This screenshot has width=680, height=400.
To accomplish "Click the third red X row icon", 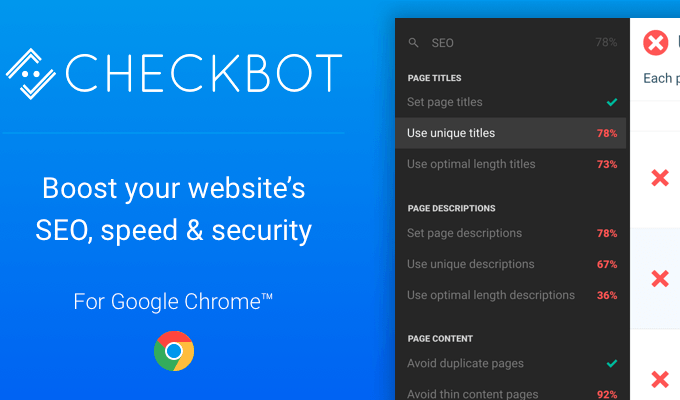I will click(x=660, y=379).
